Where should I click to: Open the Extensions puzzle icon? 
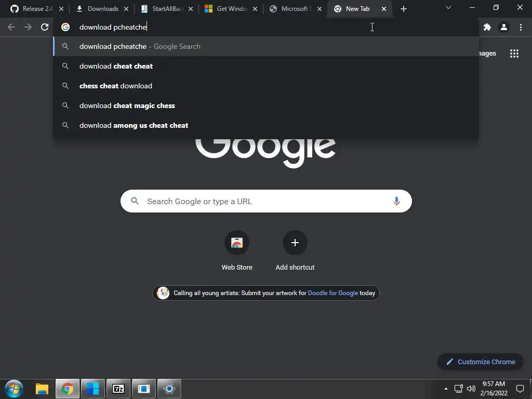(487, 27)
